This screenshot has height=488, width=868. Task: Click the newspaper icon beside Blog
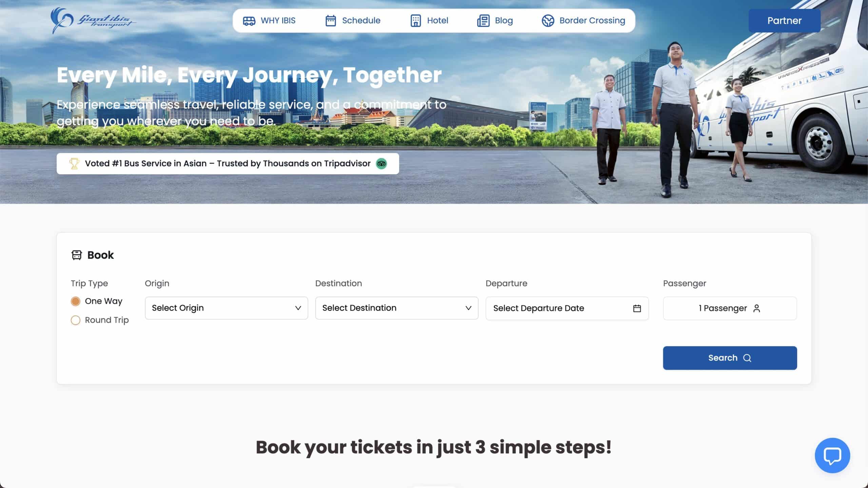483,21
